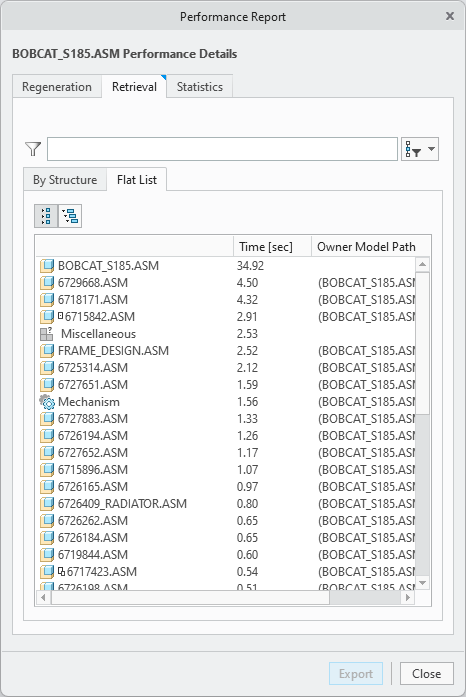Click the 0.80 time value
The height and width of the screenshot is (697, 466).
click(247, 504)
